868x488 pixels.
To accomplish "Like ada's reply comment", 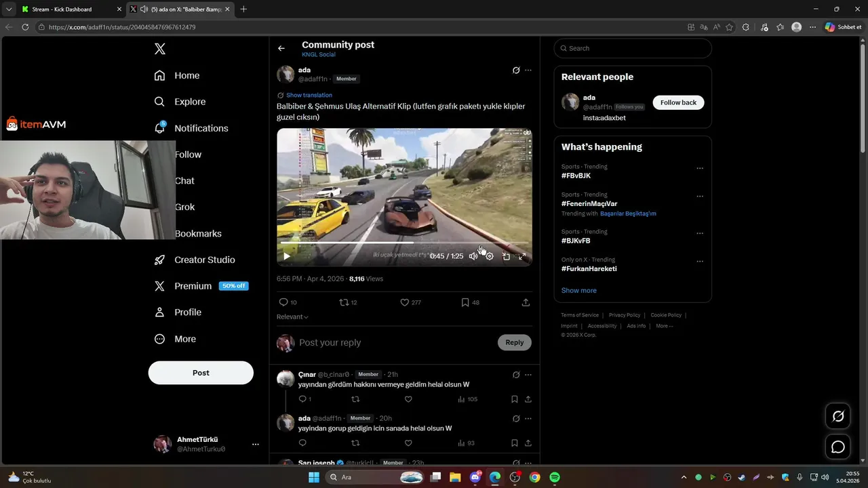I will pos(408,443).
